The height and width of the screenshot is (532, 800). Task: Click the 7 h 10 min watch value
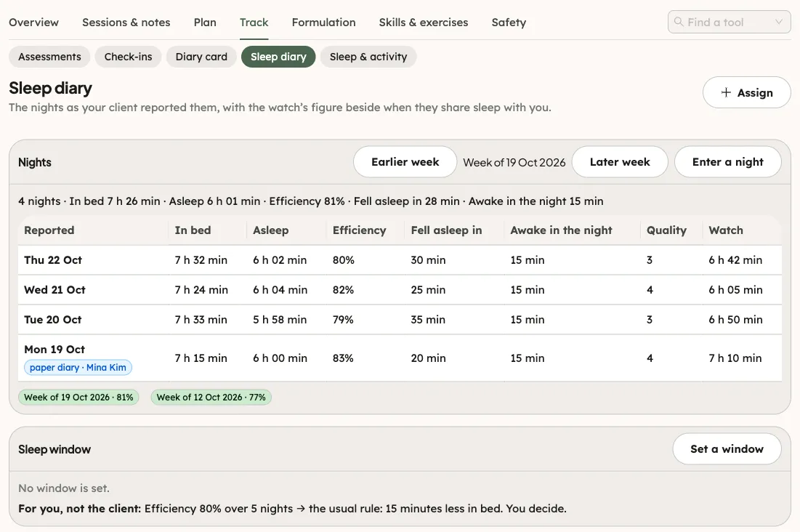(735, 358)
